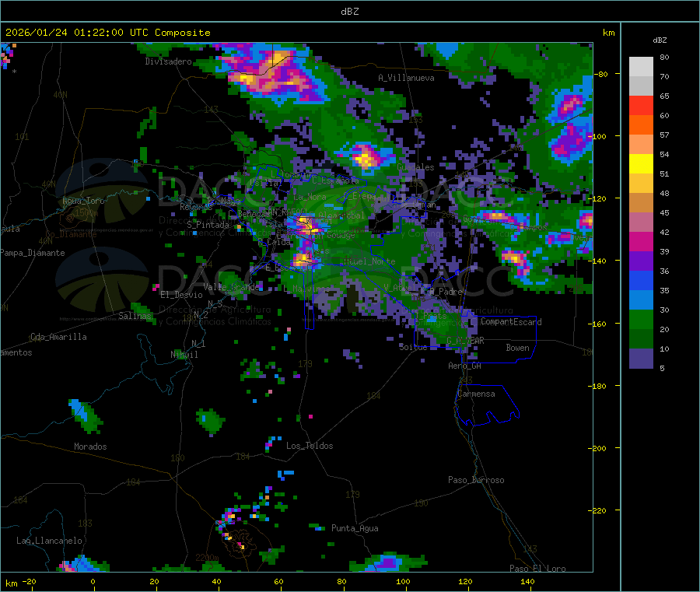Select the red 65 dBZ legend swatch
The image size is (700, 592).
(x=641, y=105)
